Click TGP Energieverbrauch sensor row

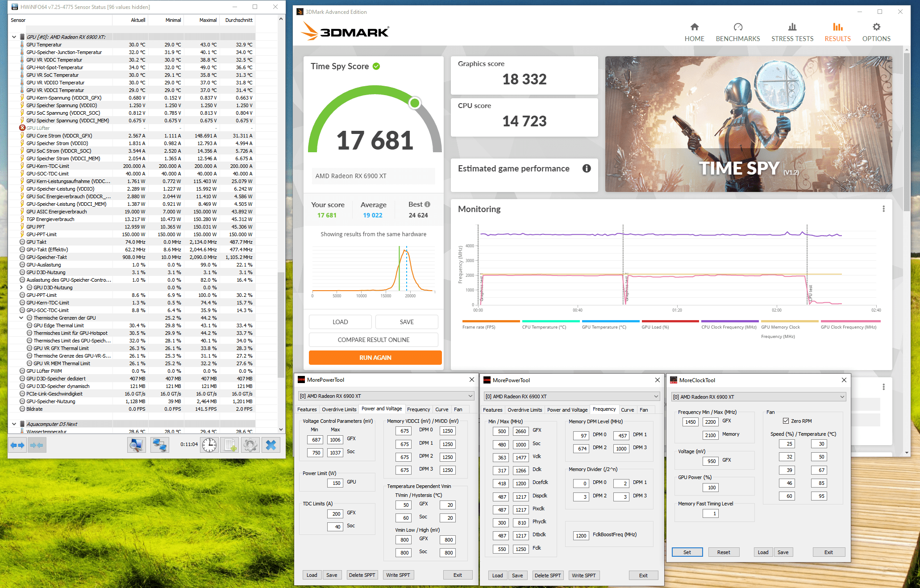132,219
